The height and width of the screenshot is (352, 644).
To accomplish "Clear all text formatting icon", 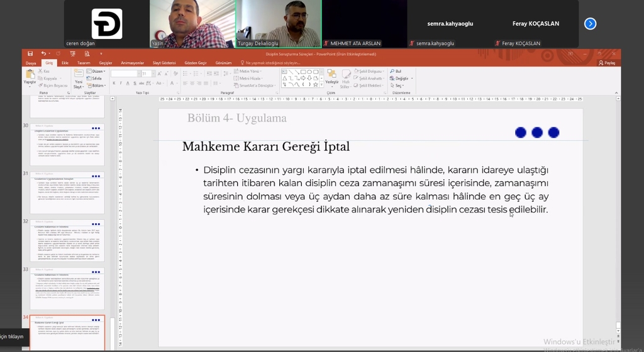I will [x=176, y=74].
